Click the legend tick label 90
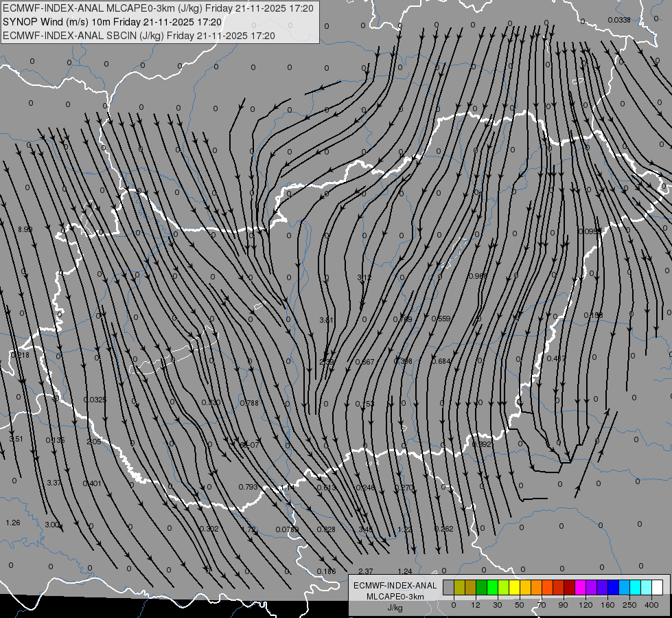 tap(563, 605)
